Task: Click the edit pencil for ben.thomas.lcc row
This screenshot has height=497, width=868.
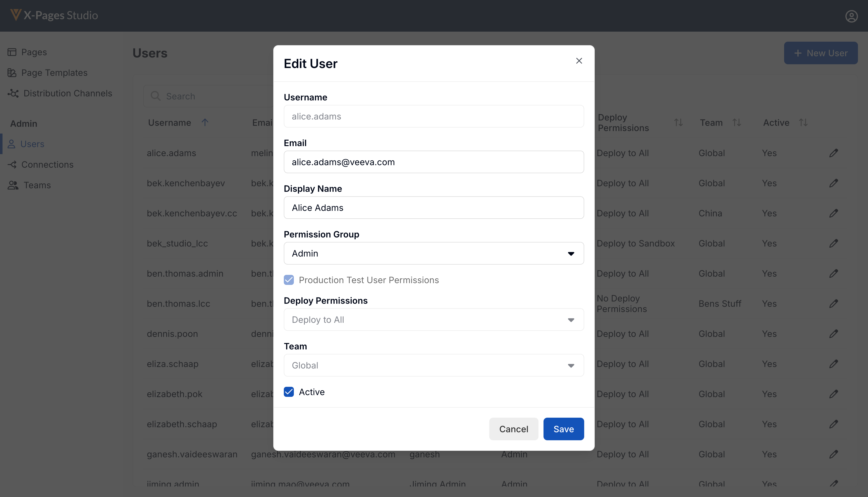Action: 833,303
